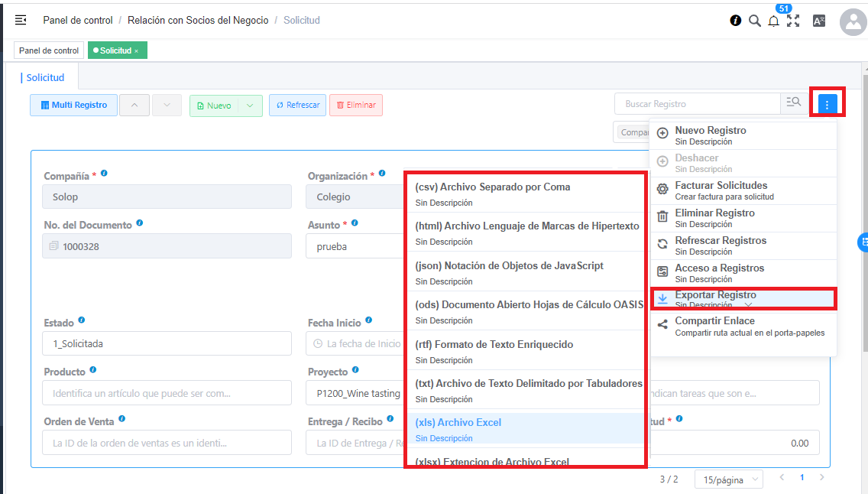Click the information icon in header
This screenshot has height=494, width=868.
tap(736, 21)
